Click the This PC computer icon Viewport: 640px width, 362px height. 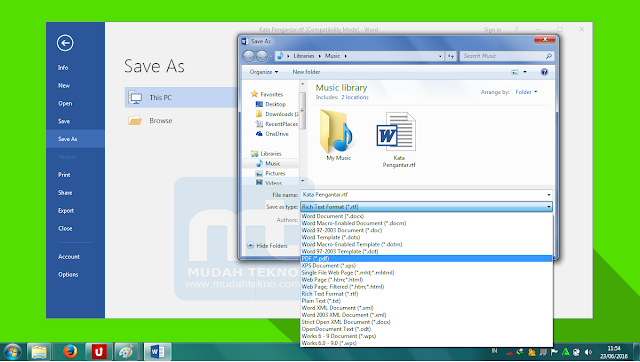(x=135, y=98)
